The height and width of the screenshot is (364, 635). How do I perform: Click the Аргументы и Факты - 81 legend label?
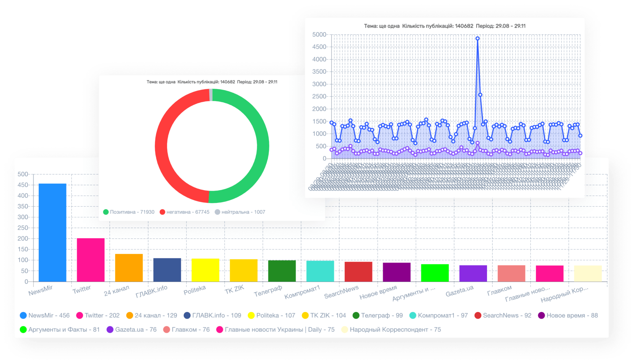64,330
